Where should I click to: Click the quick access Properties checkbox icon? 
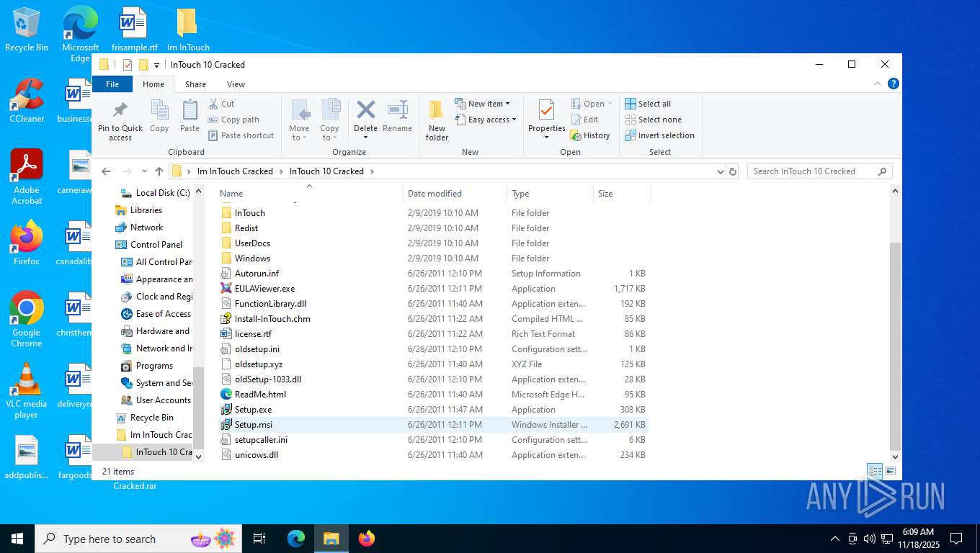click(x=128, y=65)
